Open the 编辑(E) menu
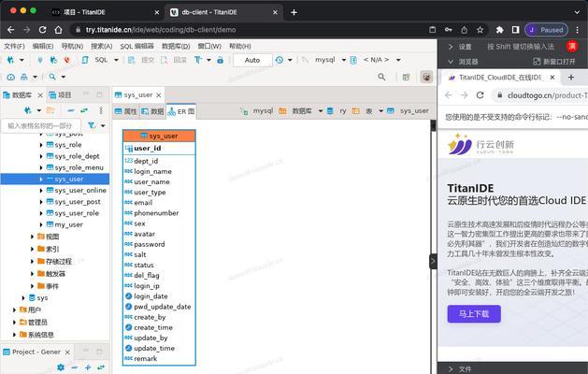 pos(43,46)
